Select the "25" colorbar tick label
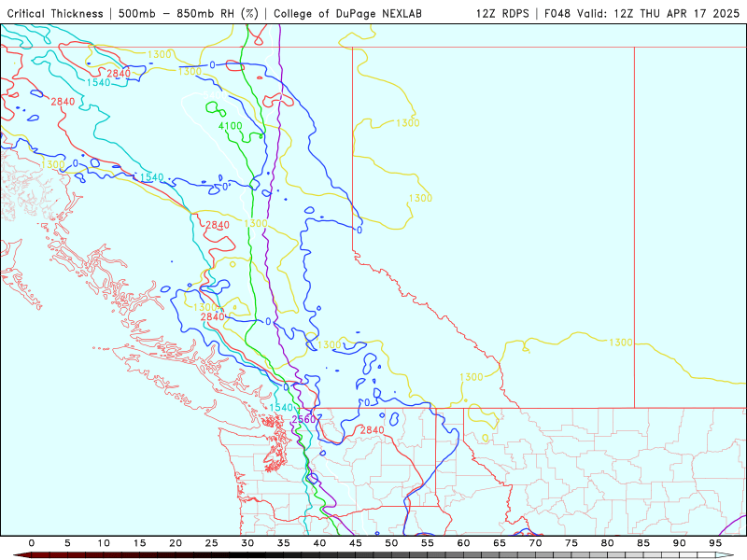 tap(212, 543)
